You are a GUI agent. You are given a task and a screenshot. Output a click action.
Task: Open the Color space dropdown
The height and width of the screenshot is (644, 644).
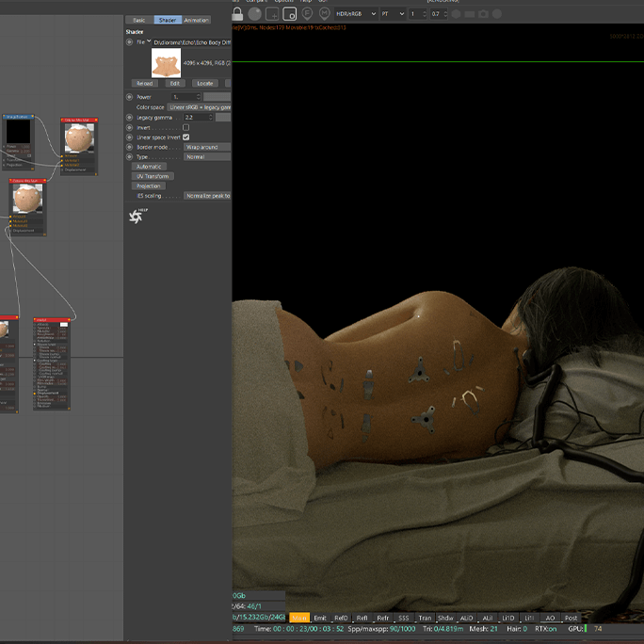click(x=200, y=107)
